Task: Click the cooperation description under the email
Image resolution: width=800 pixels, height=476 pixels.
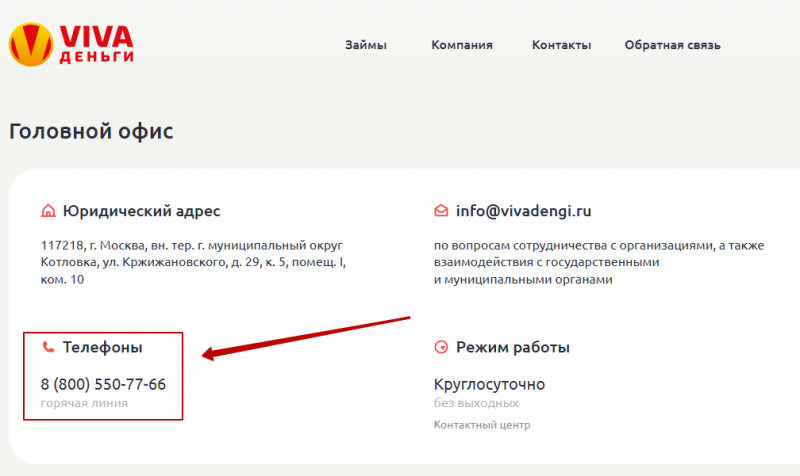Action: pos(575,262)
